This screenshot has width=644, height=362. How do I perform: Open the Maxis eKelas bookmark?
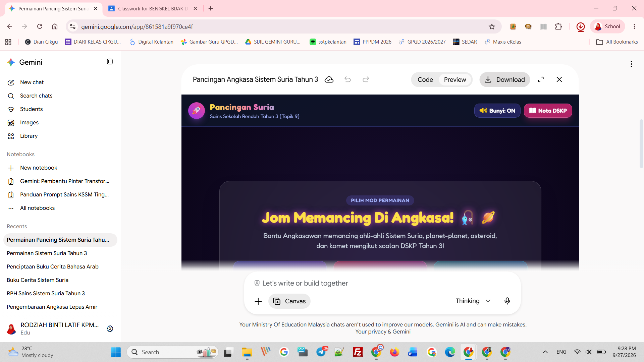[x=503, y=42]
